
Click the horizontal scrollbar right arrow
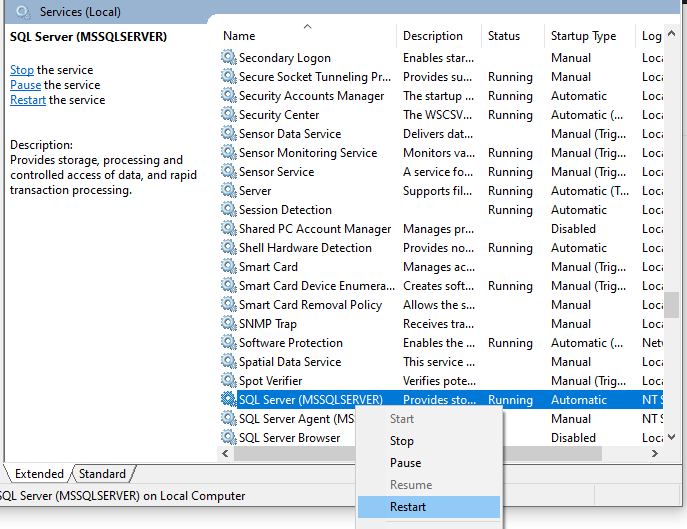click(655, 453)
